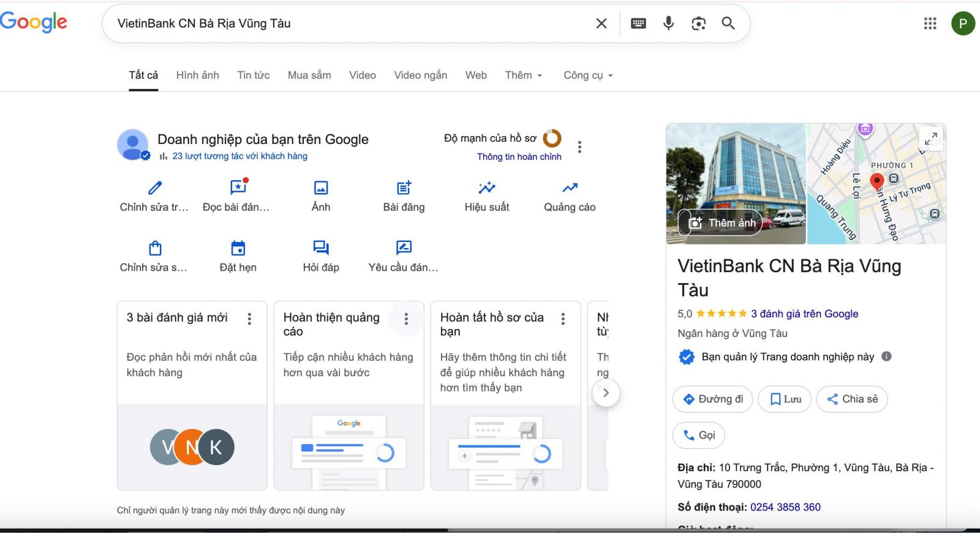Open the on-screen keyboard input tool
Viewport: 980px width, 533px height.
click(638, 23)
